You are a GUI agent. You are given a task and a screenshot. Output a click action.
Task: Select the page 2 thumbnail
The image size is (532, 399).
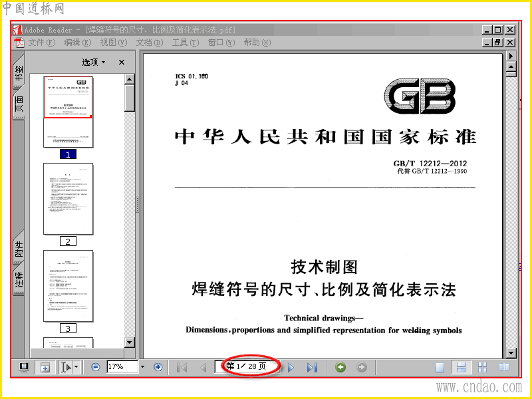68,199
